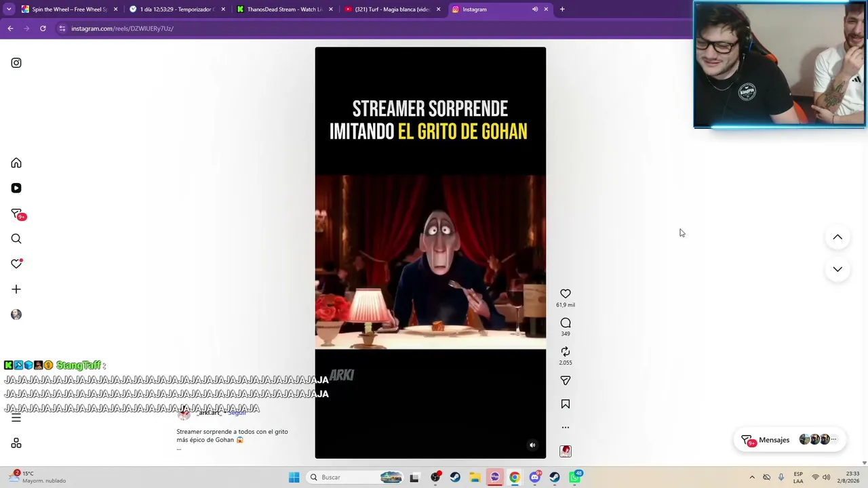Open the reel author's profile picture

click(184, 413)
